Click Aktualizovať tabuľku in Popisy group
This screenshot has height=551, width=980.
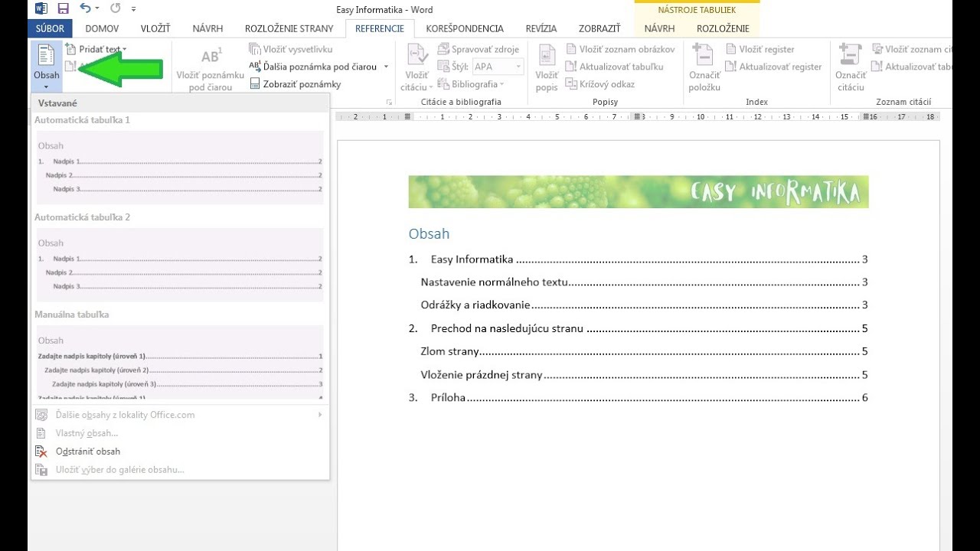click(614, 67)
